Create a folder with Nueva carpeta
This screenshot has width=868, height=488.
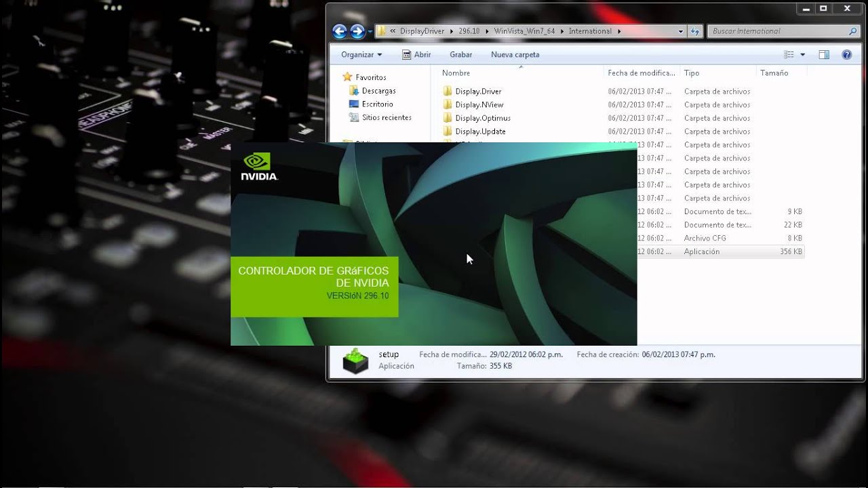click(x=515, y=54)
